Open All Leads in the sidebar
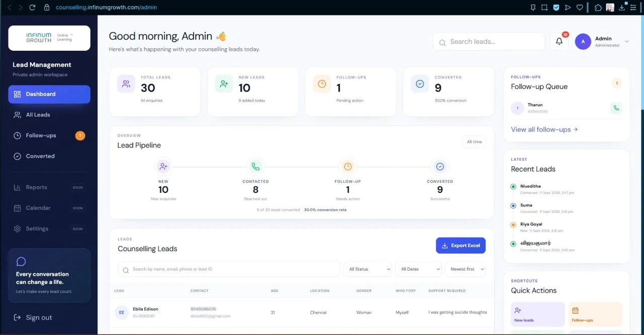Screen dimensions: 644x335 [49, 115]
